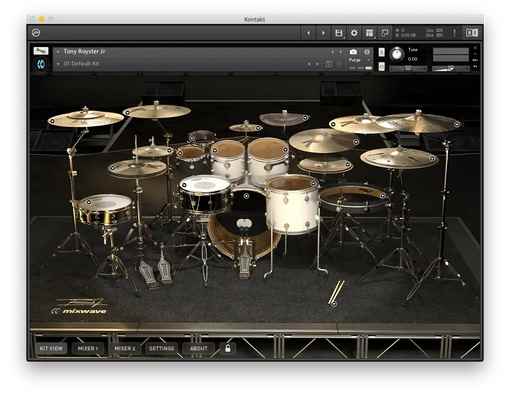
Task: Toggle the rack view layout icon
Action: (x=369, y=33)
